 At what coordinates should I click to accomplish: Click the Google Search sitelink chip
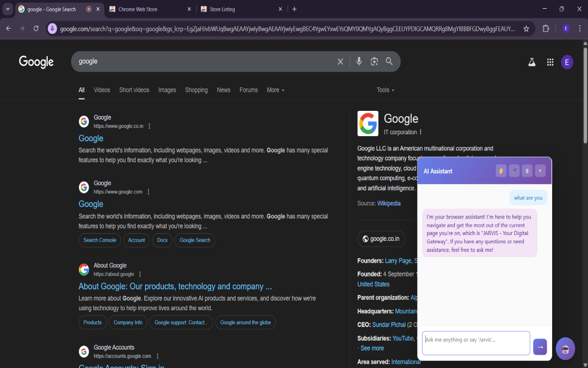pos(195,240)
